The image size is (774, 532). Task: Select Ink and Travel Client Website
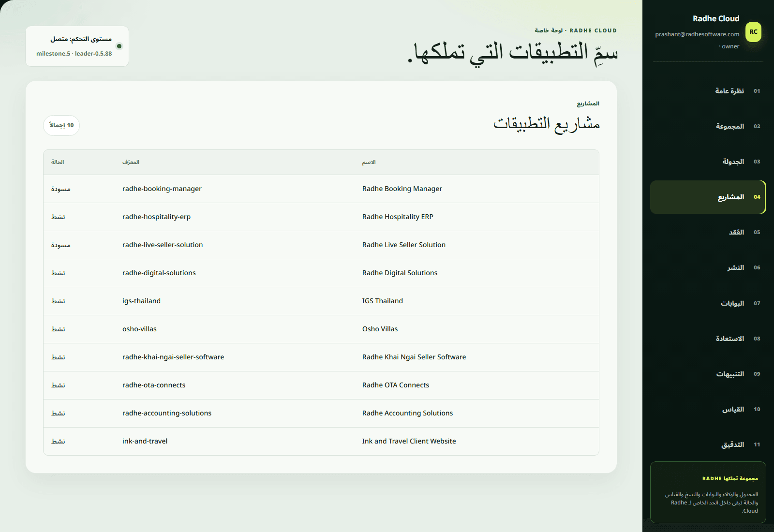click(409, 442)
